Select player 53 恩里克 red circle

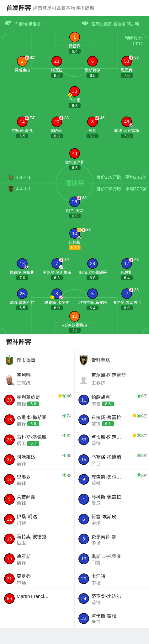point(126,61)
